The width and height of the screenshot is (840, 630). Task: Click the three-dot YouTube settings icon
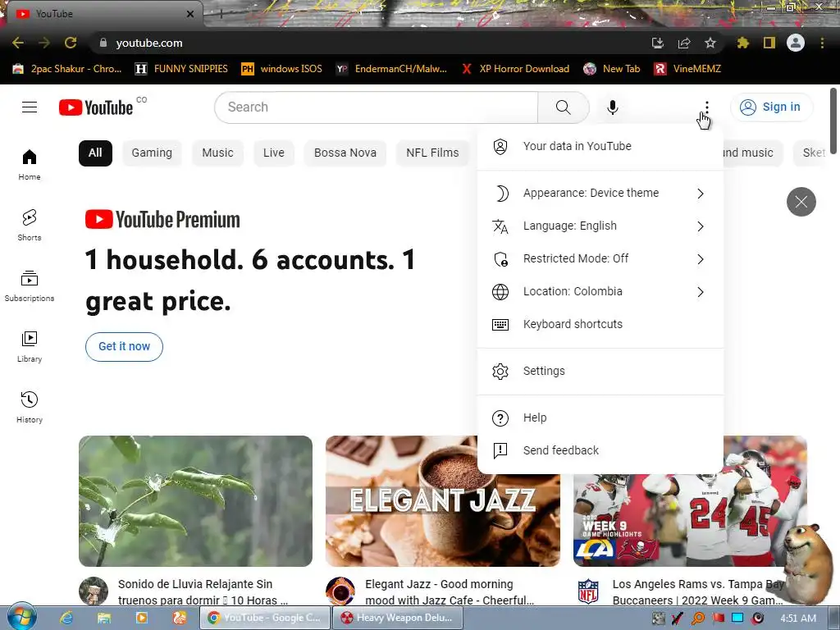point(706,107)
